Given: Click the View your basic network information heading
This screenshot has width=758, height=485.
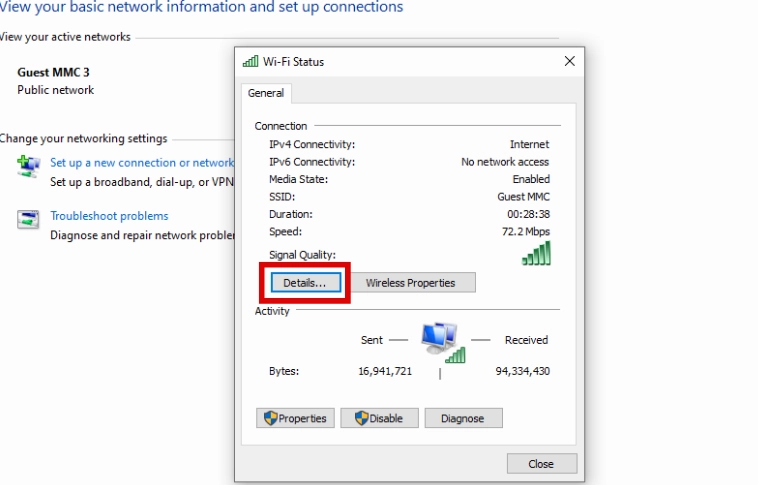Looking at the screenshot, I should click(x=201, y=7).
